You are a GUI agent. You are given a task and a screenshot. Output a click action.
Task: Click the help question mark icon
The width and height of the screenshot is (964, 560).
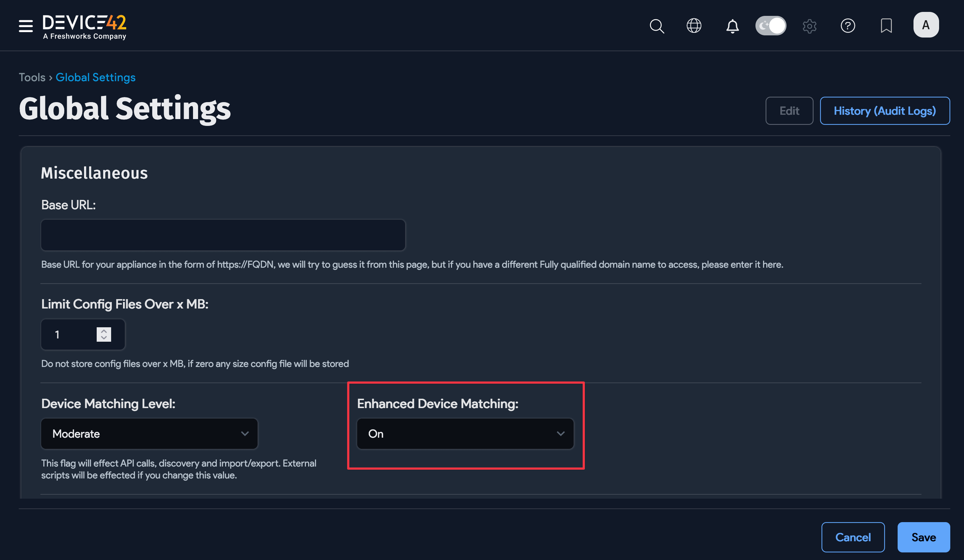click(x=848, y=26)
